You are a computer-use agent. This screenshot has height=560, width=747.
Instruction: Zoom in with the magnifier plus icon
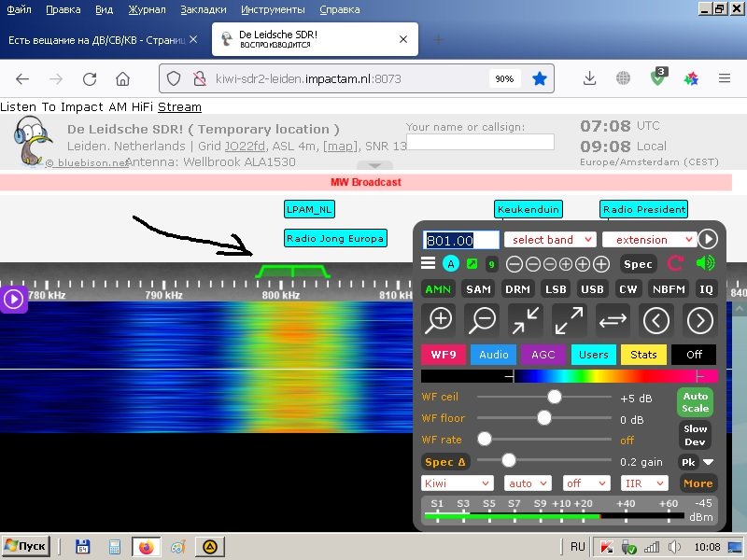click(x=439, y=320)
